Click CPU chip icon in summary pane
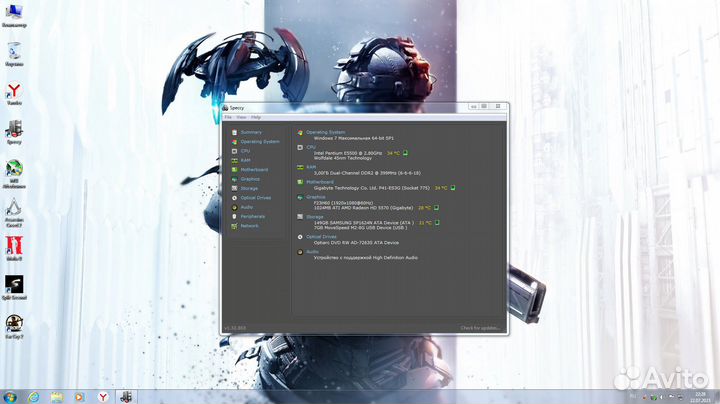 300,147
